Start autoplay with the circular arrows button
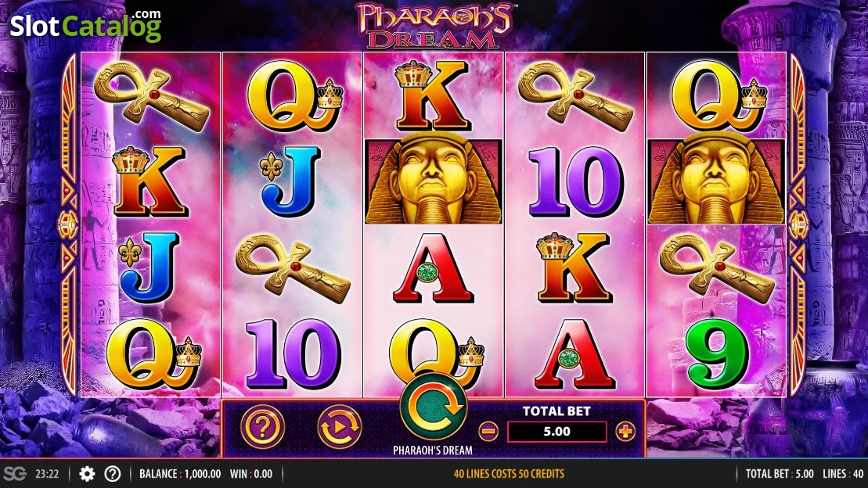This screenshot has height=488, width=868. pyautogui.click(x=340, y=426)
